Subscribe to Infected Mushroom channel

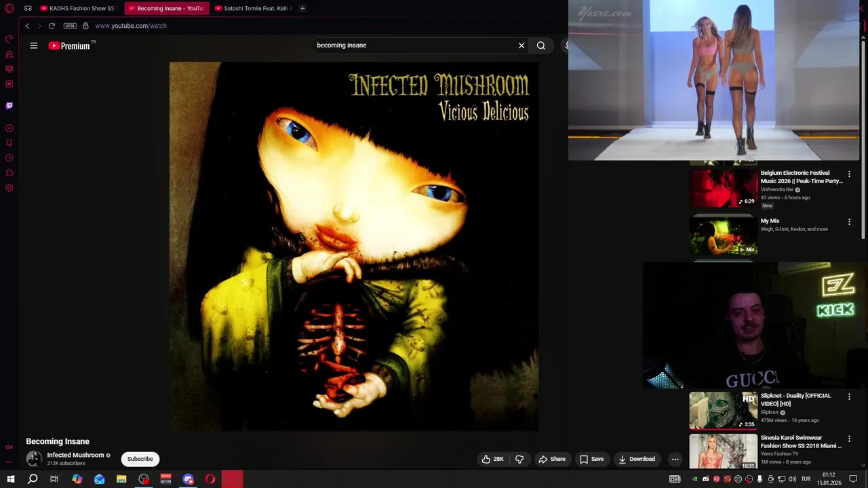[x=140, y=459]
